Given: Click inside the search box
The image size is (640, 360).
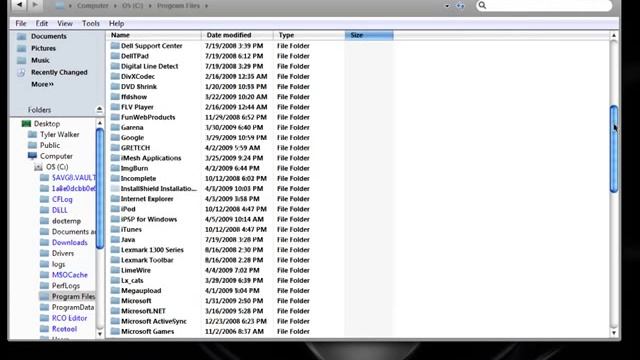Looking at the screenshot, I should tap(544, 5).
